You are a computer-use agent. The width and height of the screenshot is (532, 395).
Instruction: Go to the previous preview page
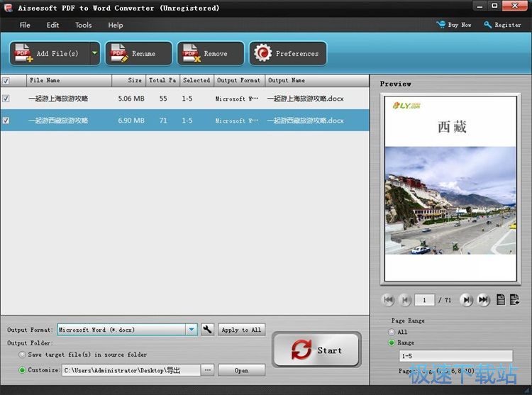[x=405, y=300]
